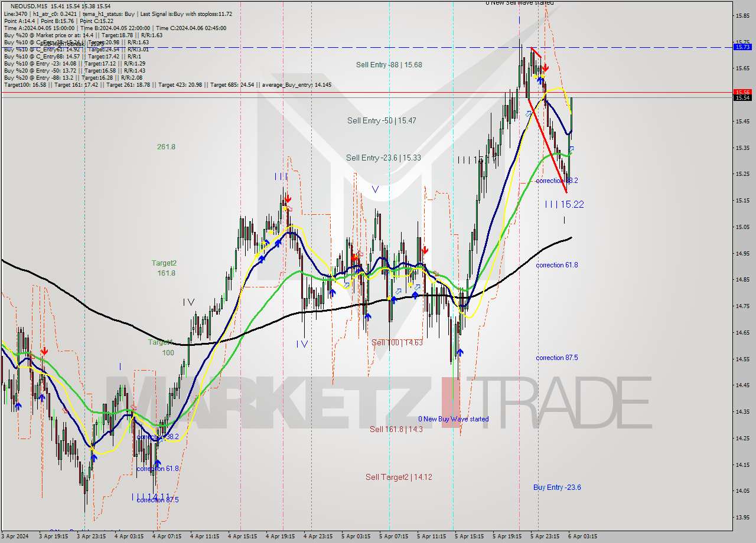Select the 'Buy %20 @ Entry -50: 13.72' line

click(x=75, y=70)
